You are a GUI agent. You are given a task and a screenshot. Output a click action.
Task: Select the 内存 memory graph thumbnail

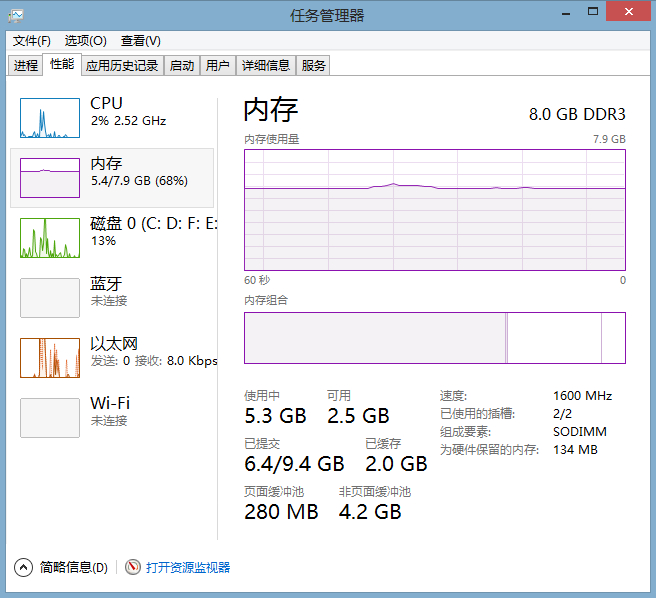[x=50, y=178]
